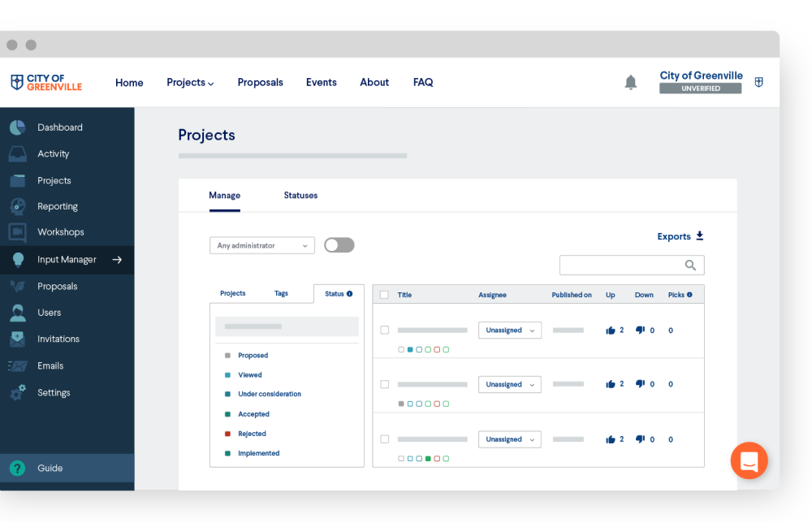Click thumbs down in third input row
The height and width of the screenshot is (523, 812).
pyautogui.click(x=640, y=439)
